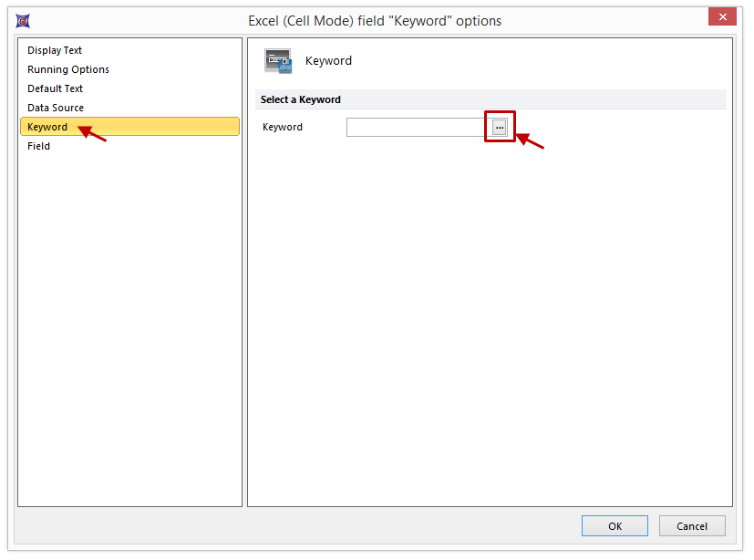The height and width of the screenshot is (560, 754).
Task: Click the Keyword heading next to header icon
Action: (x=328, y=61)
